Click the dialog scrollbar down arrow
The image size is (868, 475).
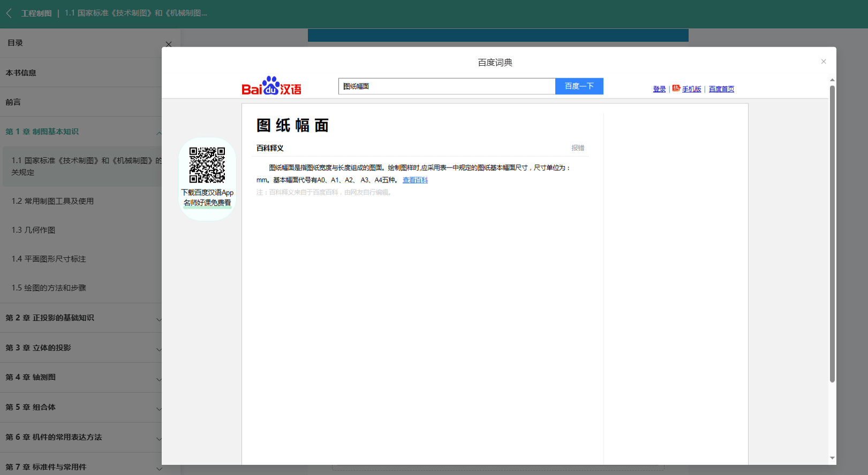[832, 458]
